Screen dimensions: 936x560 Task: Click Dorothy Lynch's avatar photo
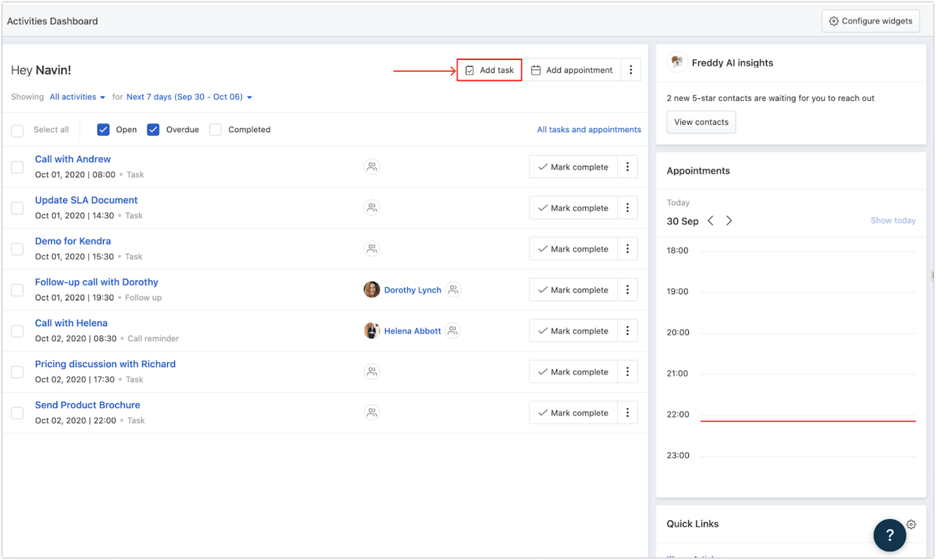pyautogui.click(x=372, y=290)
